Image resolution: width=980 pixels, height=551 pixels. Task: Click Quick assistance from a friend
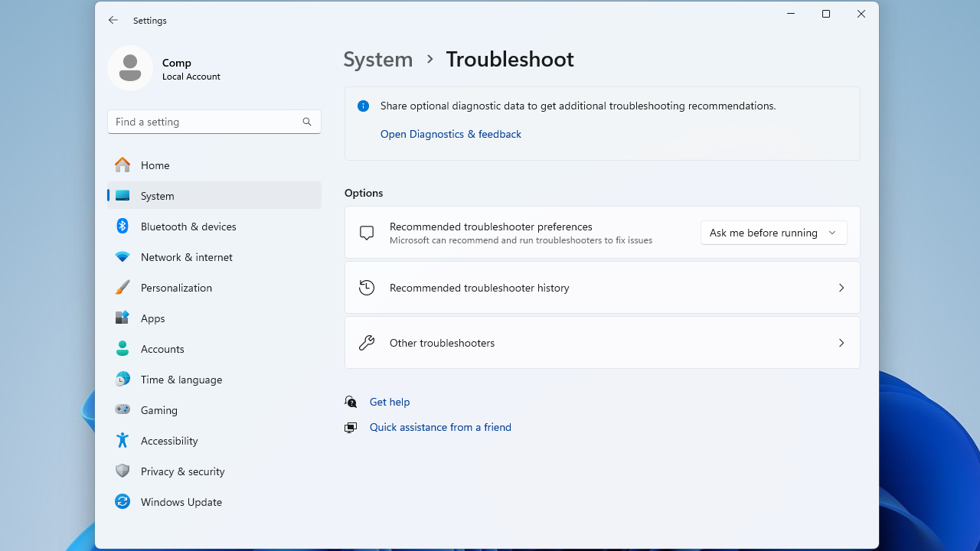click(x=440, y=427)
